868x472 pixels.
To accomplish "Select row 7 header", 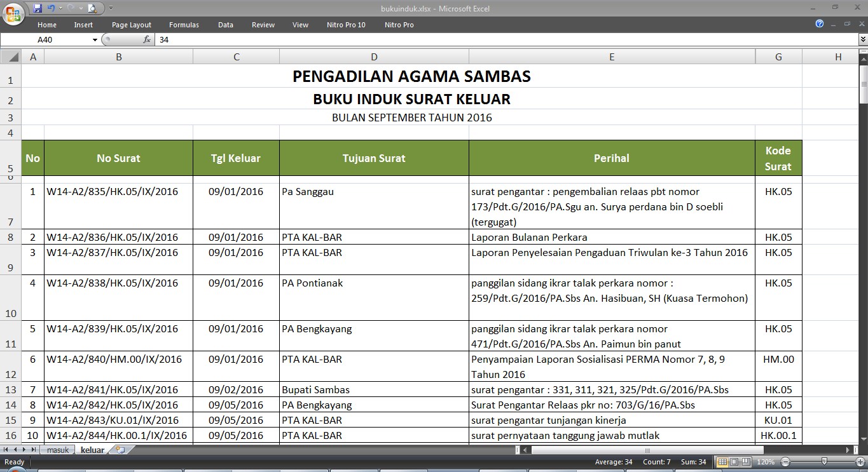I will point(11,206).
